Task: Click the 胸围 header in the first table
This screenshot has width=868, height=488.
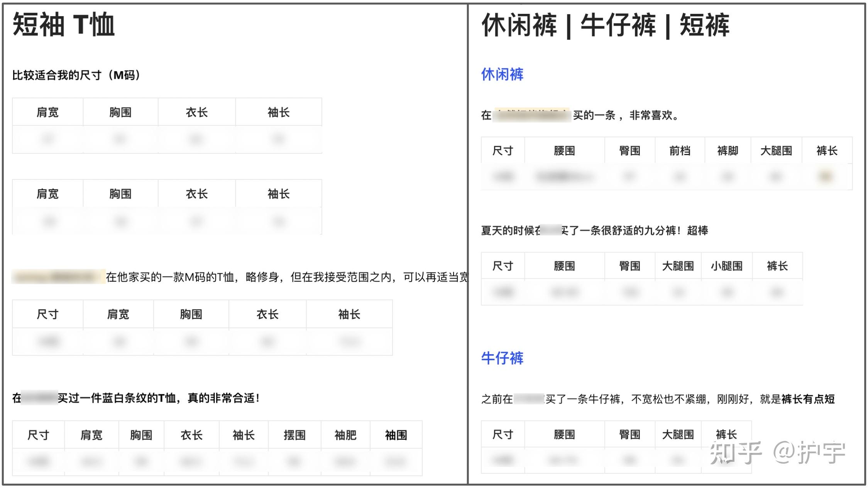Action: click(x=120, y=112)
